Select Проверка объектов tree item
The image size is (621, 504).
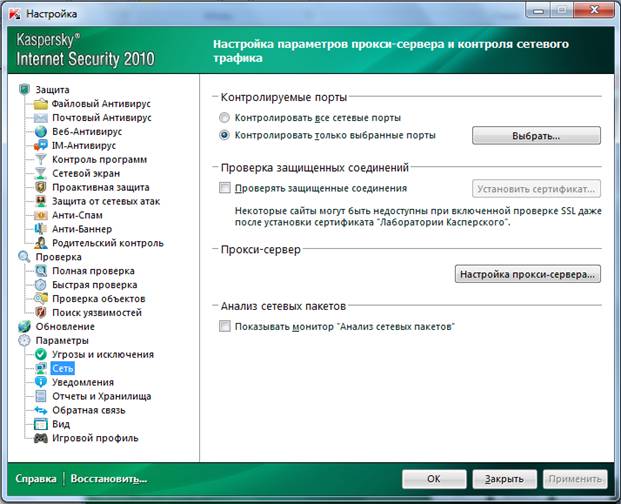[99, 299]
